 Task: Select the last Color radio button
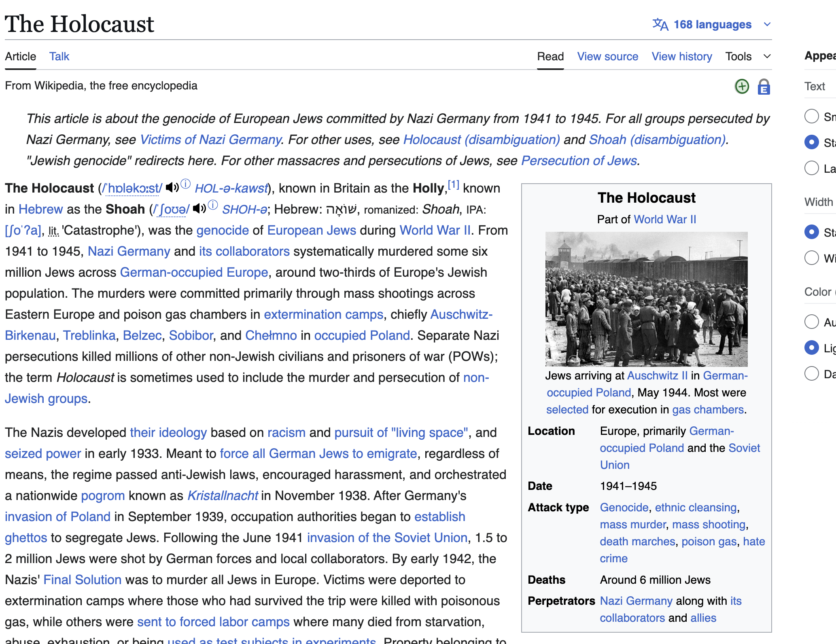[x=811, y=373]
